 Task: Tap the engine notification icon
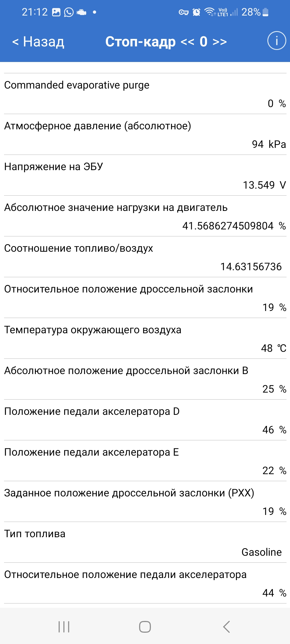tap(81, 12)
